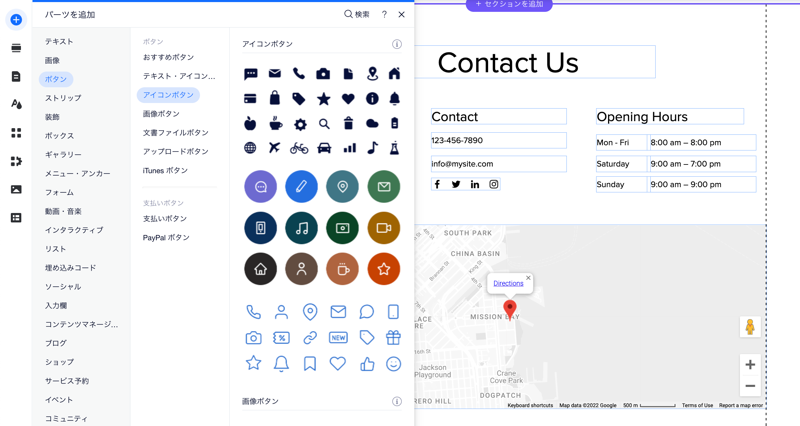Close the Directions popup on map
This screenshot has width=800, height=426.
528,278
